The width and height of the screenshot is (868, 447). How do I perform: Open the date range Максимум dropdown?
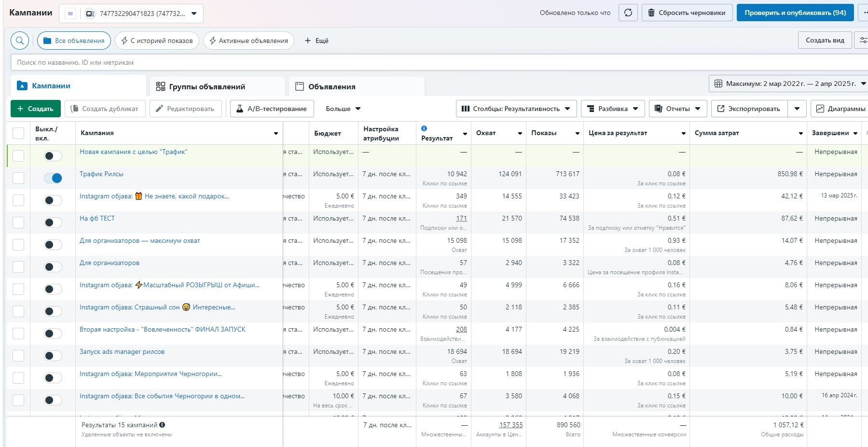(x=788, y=84)
